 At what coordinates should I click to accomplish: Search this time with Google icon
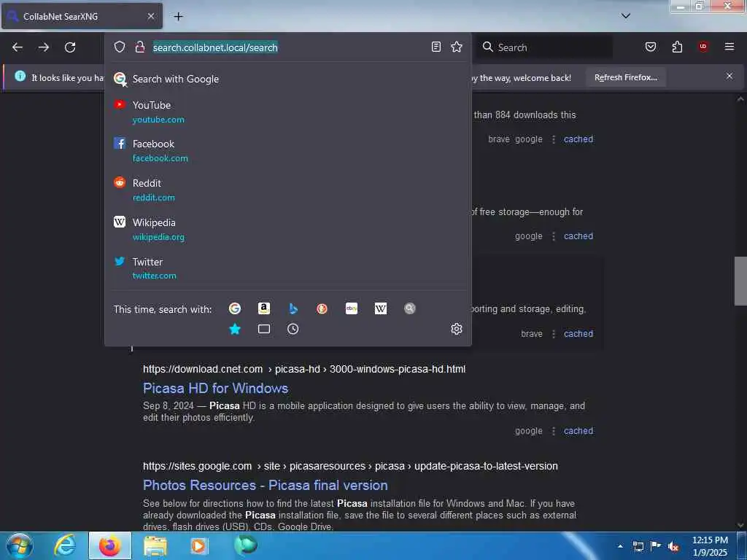click(234, 308)
